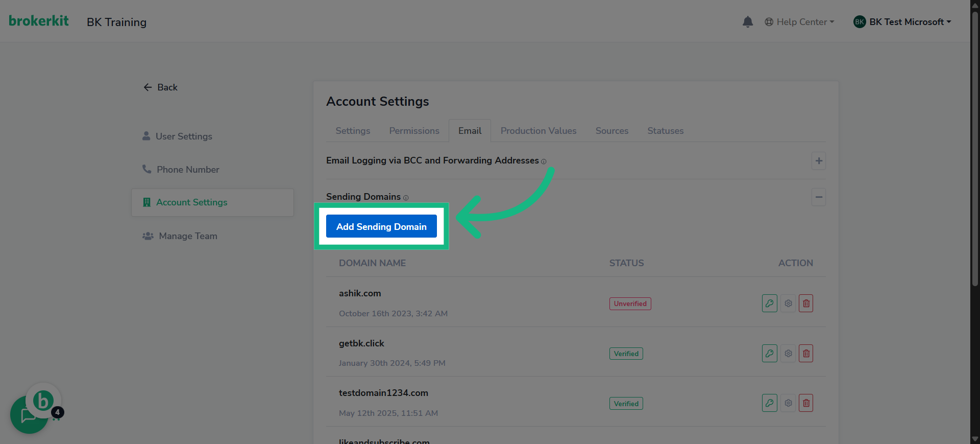Click info icon beside Sending Domains
Viewport: 980px width, 444px height.
point(406,198)
